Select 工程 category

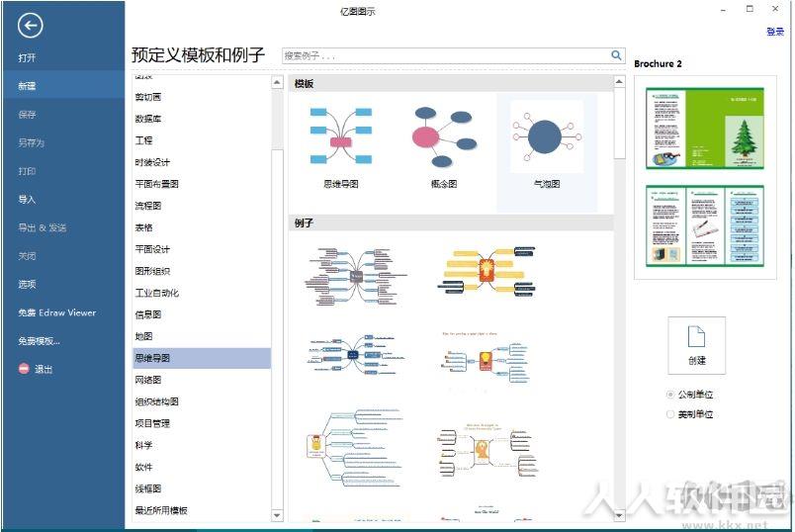[143, 140]
